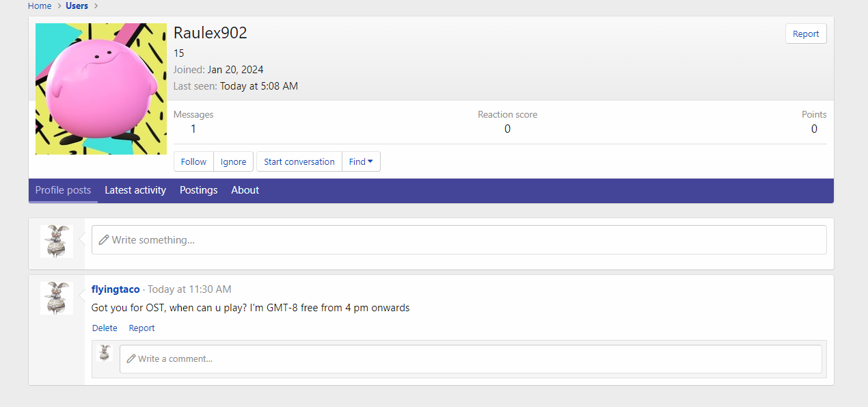Switch to the Latest activity tab
The image size is (868, 407).
(x=135, y=190)
